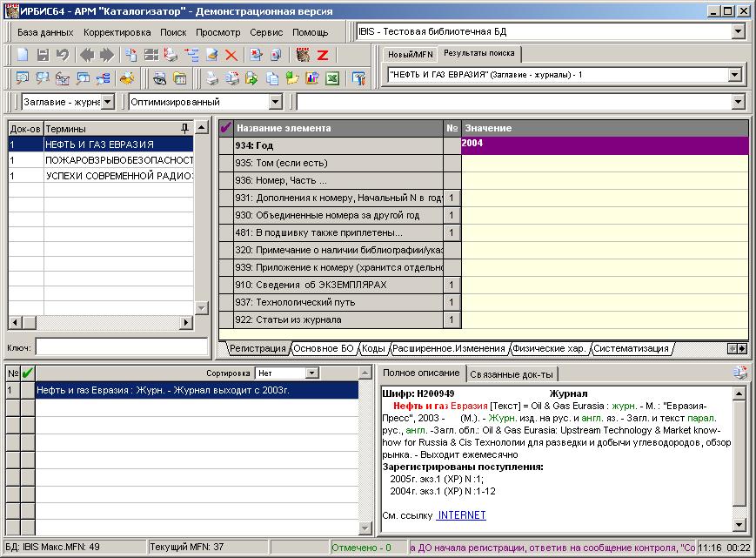Select the 'Новый/MFN' tab
This screenshot has width=756, height=558.
pyautogui.click(x=411, y=55)
